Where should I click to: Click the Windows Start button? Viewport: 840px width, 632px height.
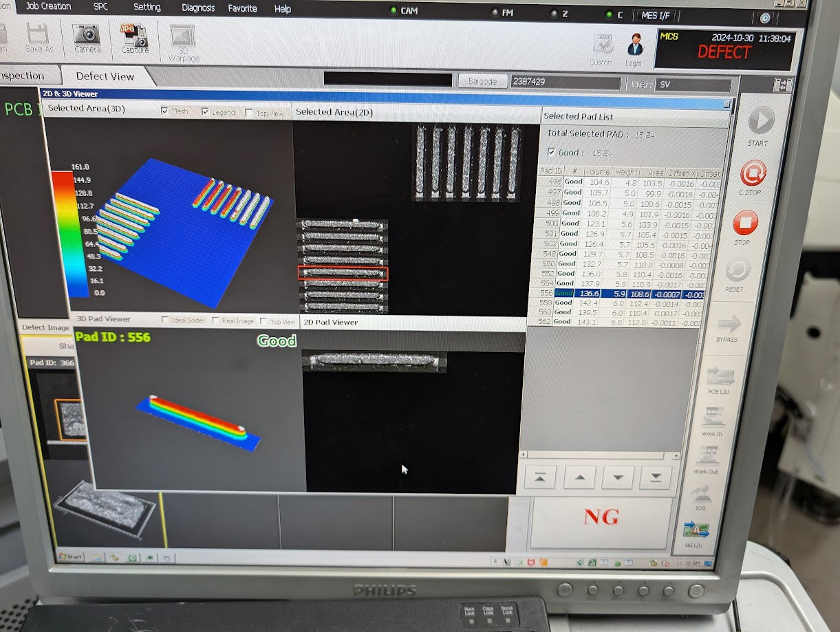71,556
